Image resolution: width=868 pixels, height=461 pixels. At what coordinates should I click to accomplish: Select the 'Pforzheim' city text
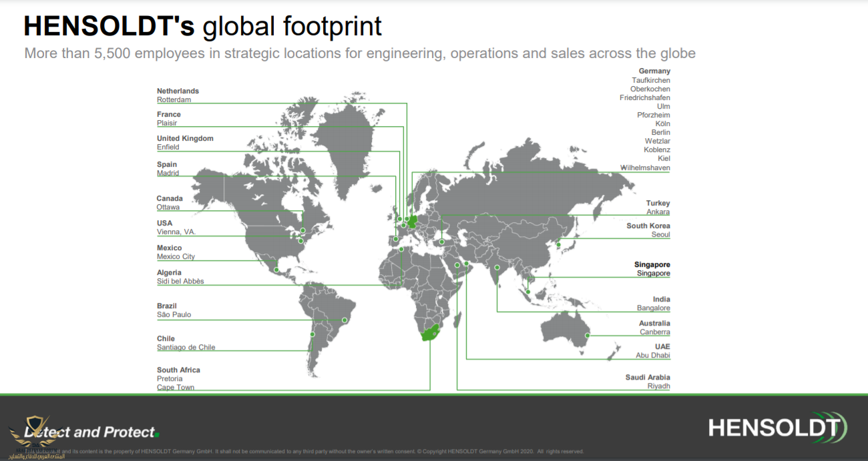click(654, 115)
